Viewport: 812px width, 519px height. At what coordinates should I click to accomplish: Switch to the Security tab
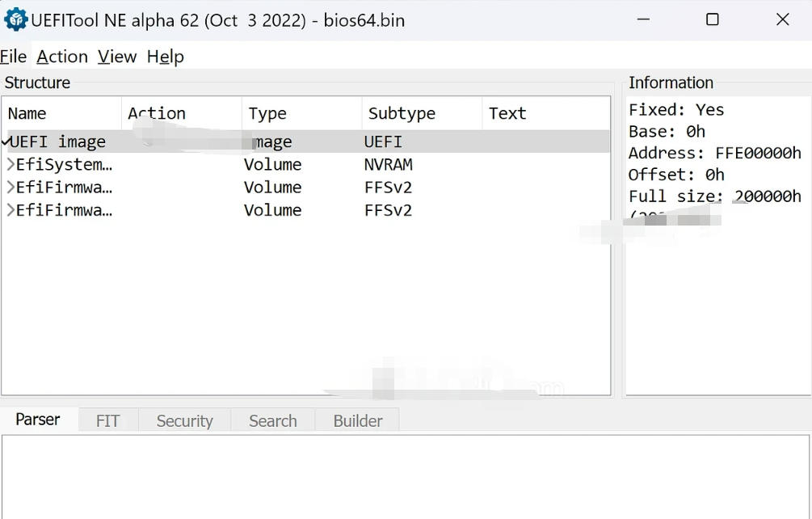[x=184, y=420]
